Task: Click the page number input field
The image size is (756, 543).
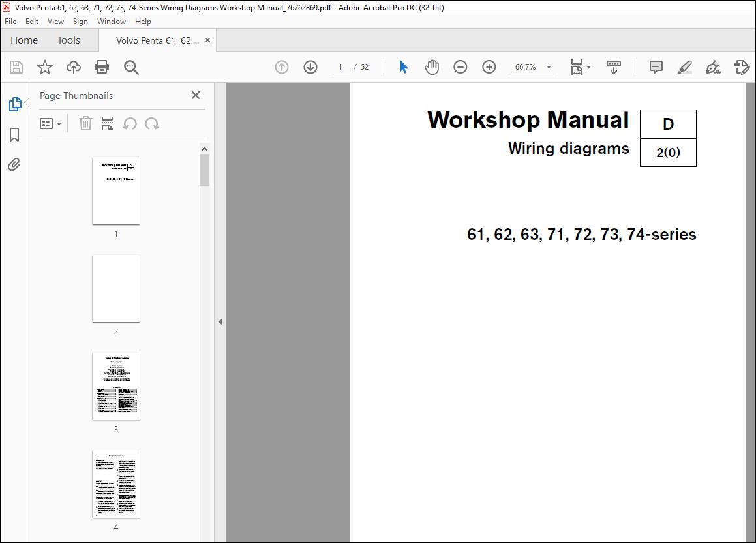Action: point(340,67)
